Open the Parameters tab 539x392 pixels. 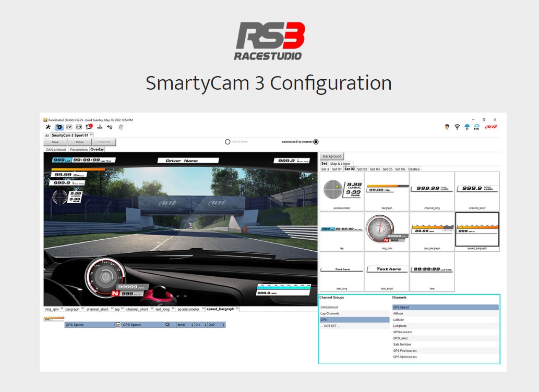coord(79,150)
